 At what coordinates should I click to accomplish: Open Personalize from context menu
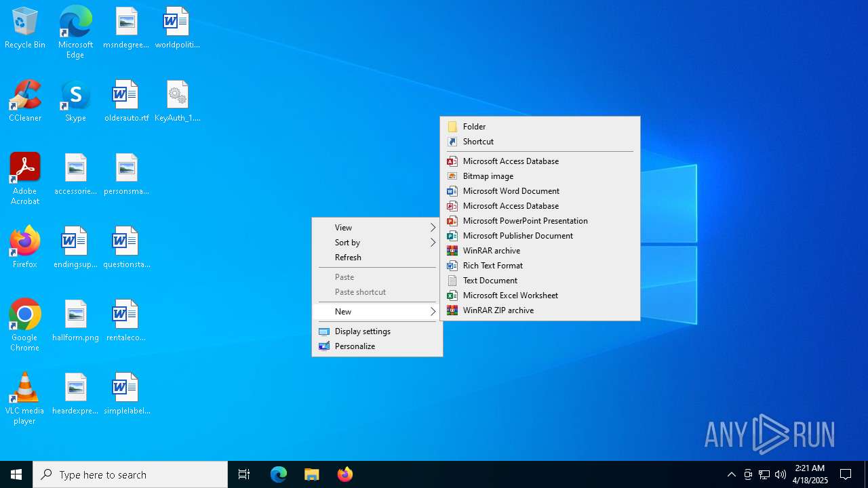377,346
